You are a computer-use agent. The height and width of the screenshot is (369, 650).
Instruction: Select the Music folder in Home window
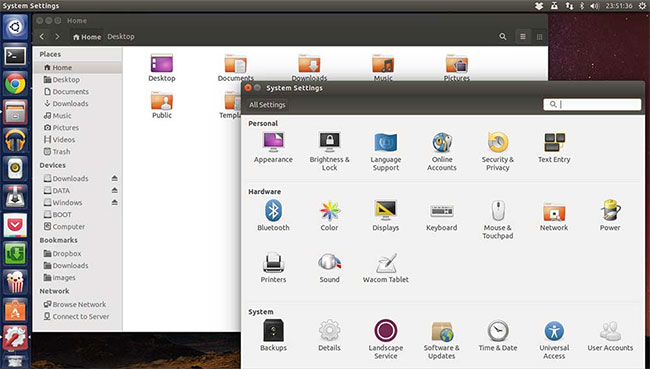(383, 68)
